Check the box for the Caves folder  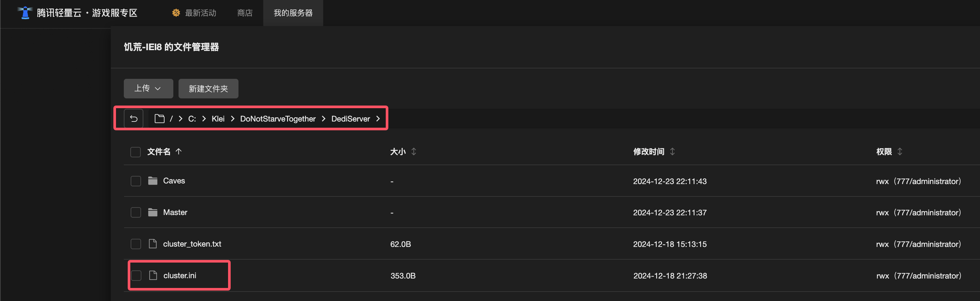click(136, 181)
